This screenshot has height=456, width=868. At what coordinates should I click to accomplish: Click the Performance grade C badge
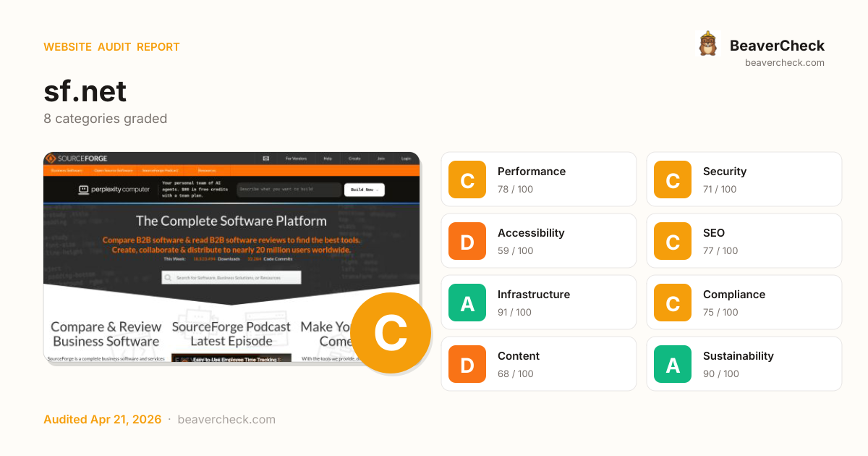[x=467, y=180]
